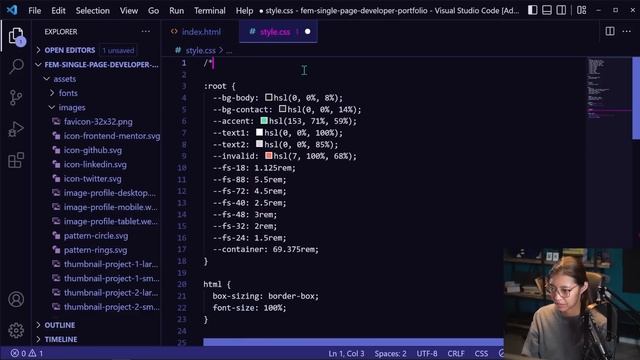Open the Manage settings gear
640x360 pixels.
click(16, 330)
